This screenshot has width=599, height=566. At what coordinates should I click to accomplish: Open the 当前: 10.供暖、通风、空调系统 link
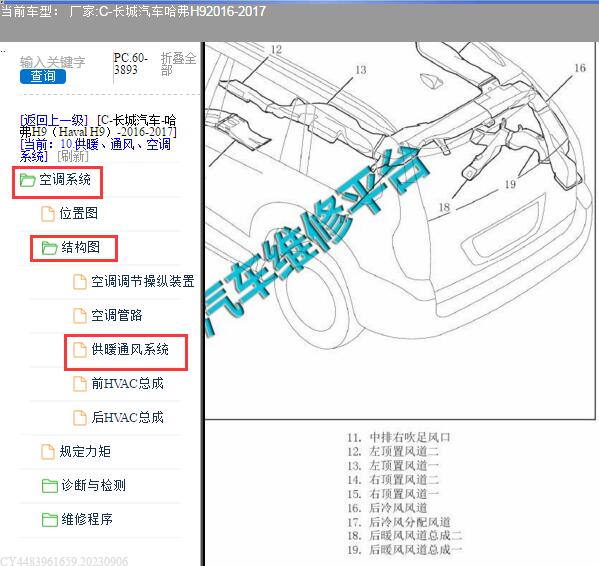pyautogui.click(x=95, y=150)
